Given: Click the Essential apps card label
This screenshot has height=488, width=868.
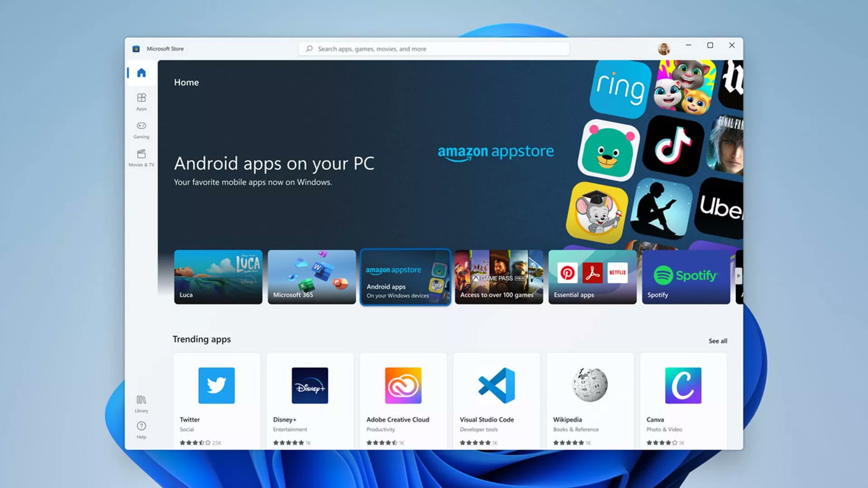Looking at the screenshot, I should [574, 295].
